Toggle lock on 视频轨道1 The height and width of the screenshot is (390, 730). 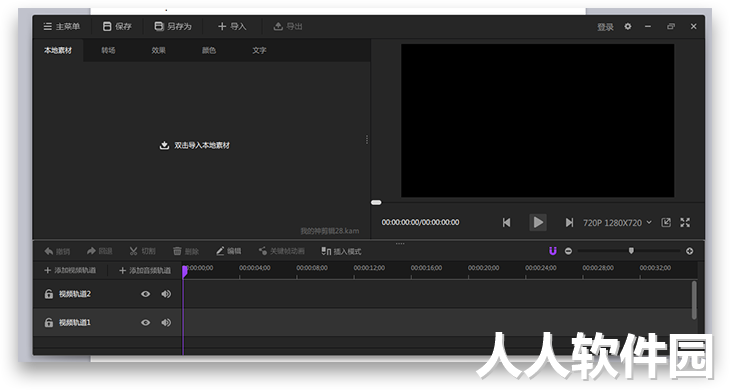click(48, 323)
